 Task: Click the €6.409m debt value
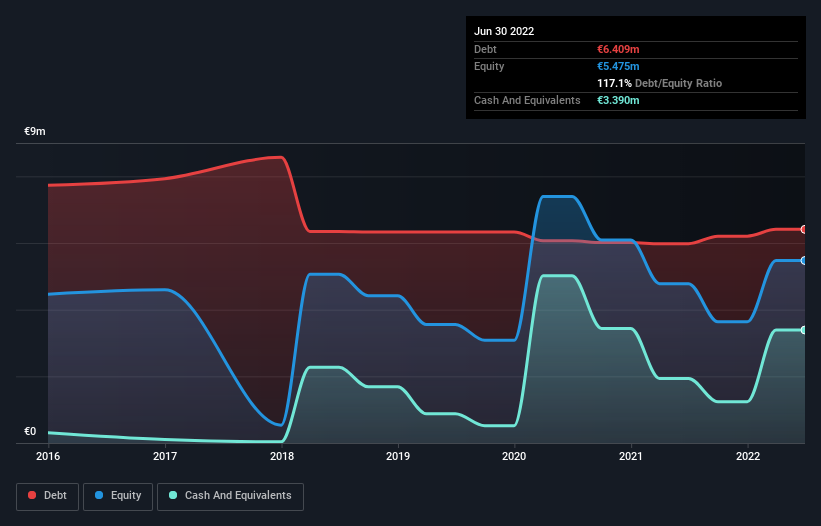618,49
